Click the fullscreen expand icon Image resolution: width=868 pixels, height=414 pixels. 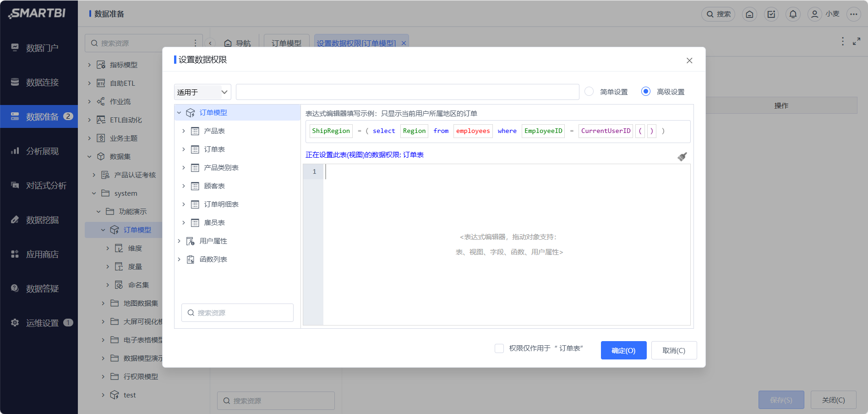pos(856,42)
